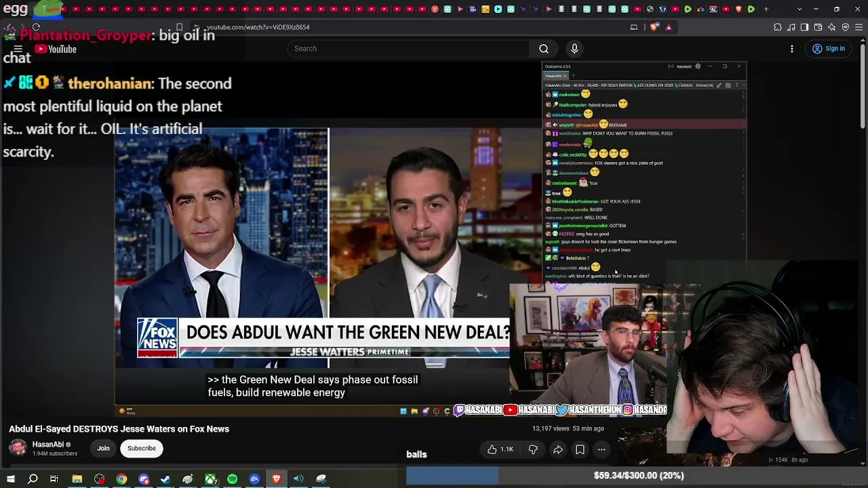Switch to Brave browser on taskbar

277,479
